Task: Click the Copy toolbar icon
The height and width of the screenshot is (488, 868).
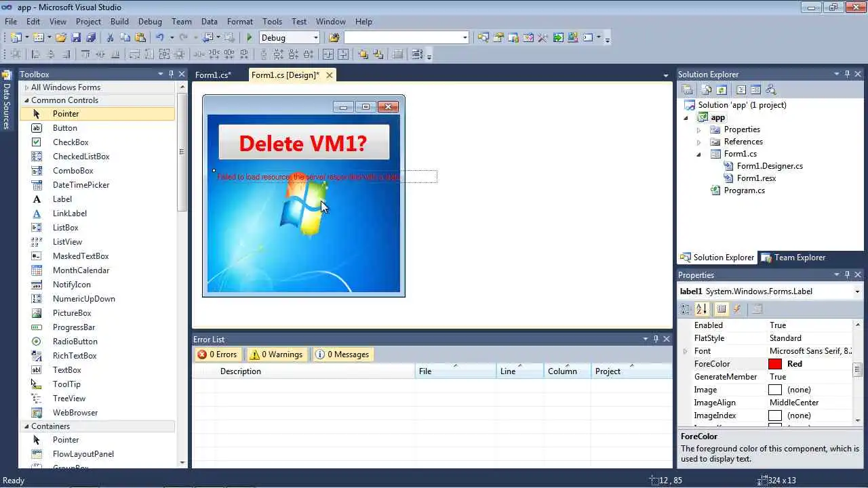Action: point(125,37)
